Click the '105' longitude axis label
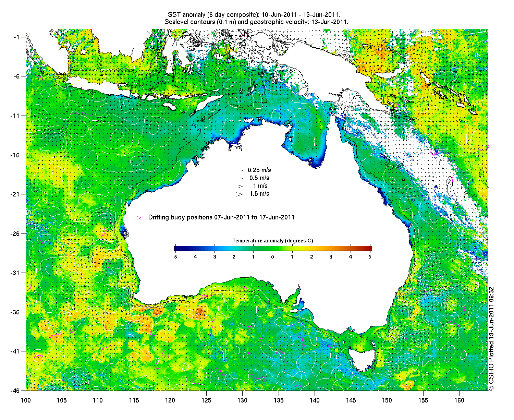 coord(62,400)
